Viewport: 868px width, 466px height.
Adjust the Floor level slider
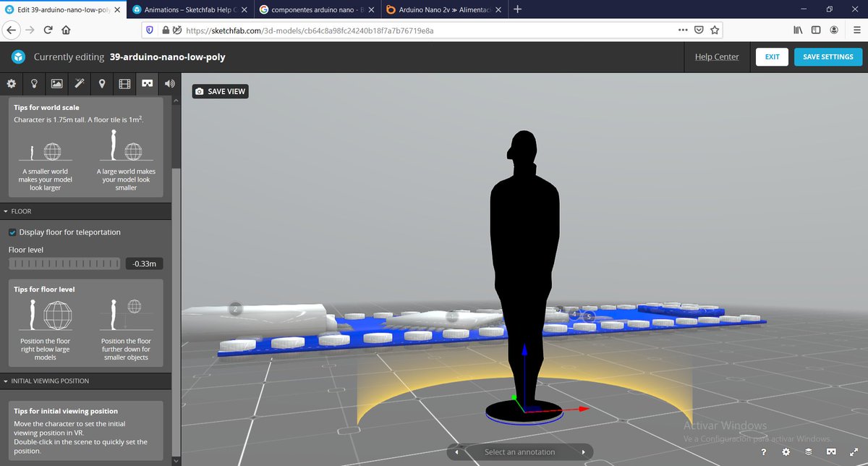(x=65, y=263)
